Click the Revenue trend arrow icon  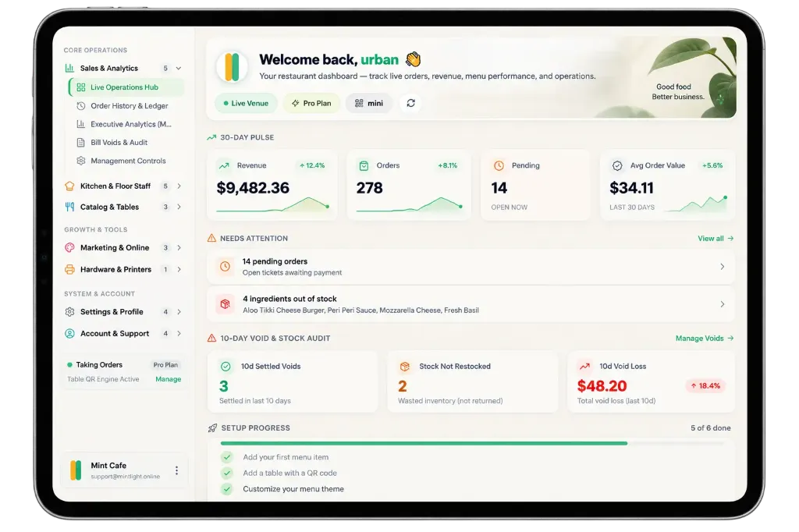(224, 165)
